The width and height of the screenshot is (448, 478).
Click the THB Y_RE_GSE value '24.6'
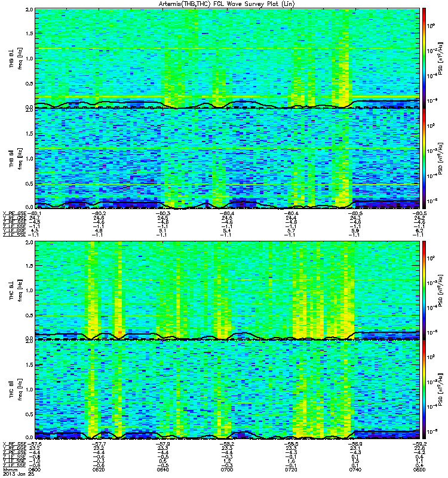click(x=99, y=218)
